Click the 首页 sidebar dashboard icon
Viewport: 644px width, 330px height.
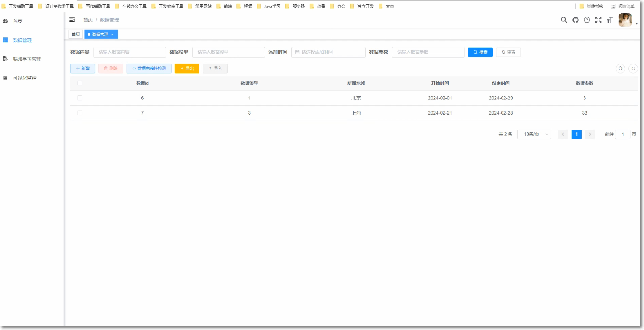coord(5,21)
